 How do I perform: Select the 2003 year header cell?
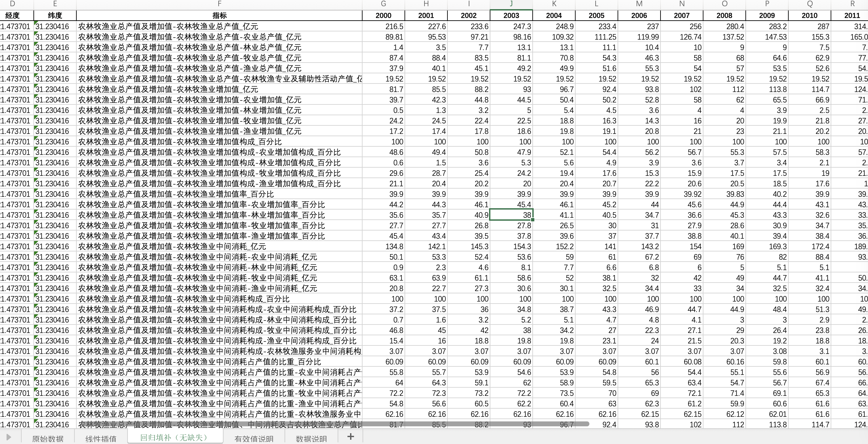pyautogui.click(x=511, y=15)
